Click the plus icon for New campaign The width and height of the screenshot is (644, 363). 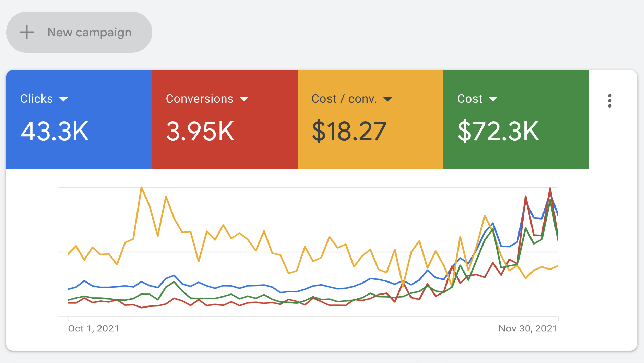point(27,33)
